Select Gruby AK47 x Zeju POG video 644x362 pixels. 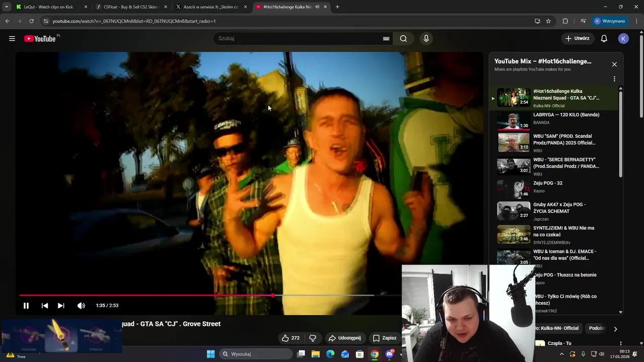553,211
